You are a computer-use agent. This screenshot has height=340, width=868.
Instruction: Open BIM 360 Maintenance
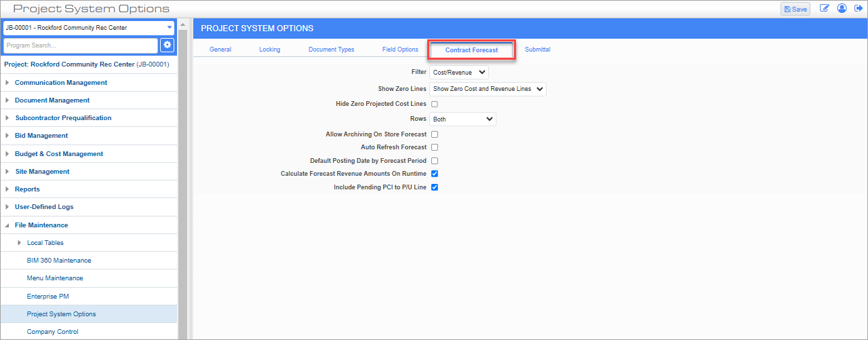coord(59,261)
